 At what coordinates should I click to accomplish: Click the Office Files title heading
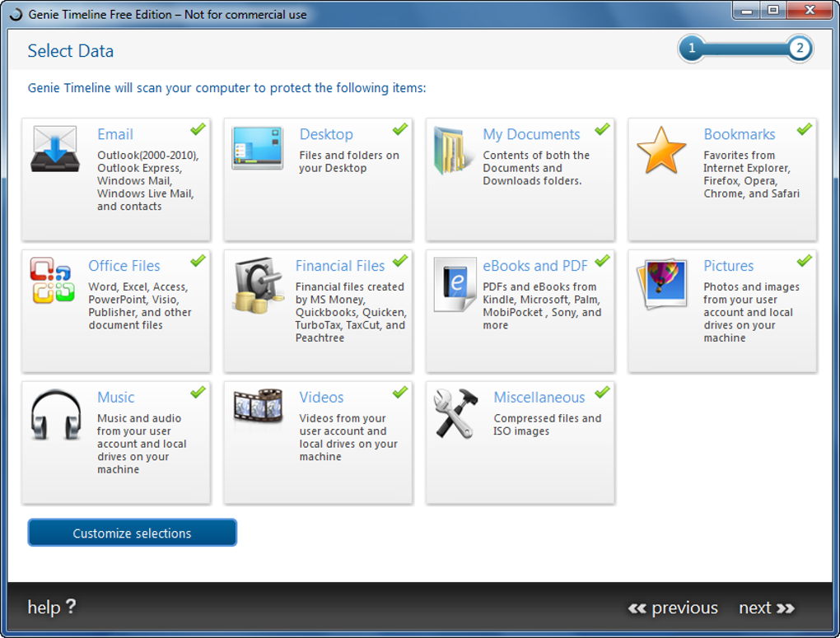click(124, 266)
